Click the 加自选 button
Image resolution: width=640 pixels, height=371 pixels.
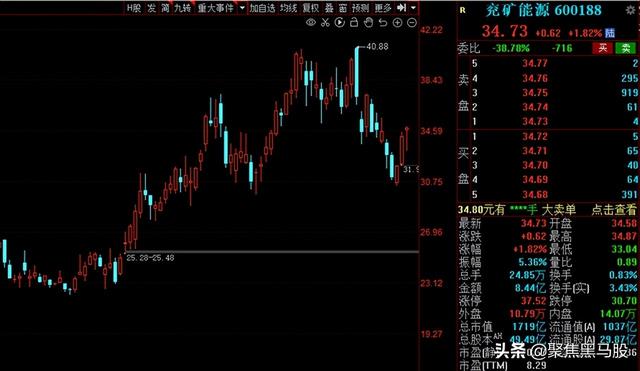pyautogui.click(x=262, y=8)
